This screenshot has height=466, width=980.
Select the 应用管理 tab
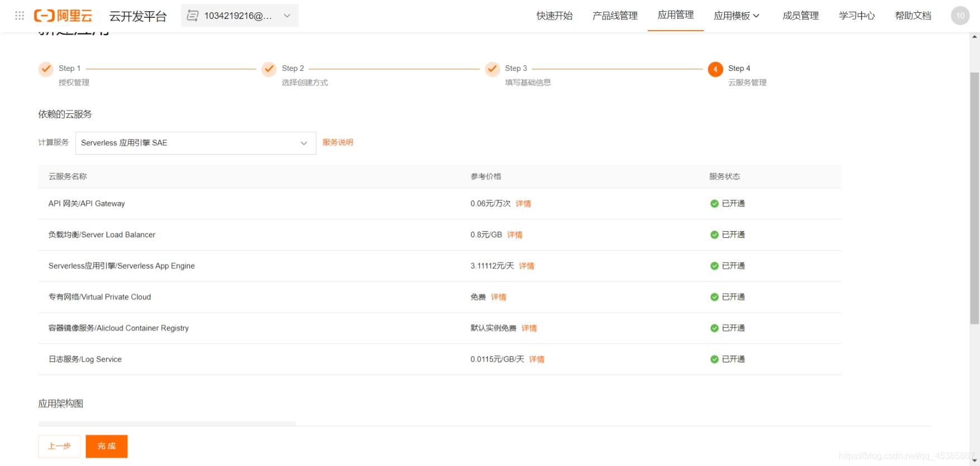point(676,15)
